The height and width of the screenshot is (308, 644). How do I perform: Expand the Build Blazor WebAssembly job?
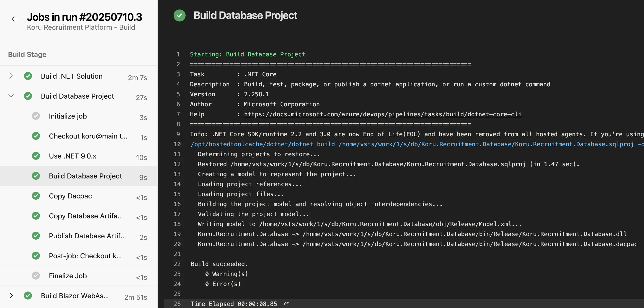click(x=11, y=296)
